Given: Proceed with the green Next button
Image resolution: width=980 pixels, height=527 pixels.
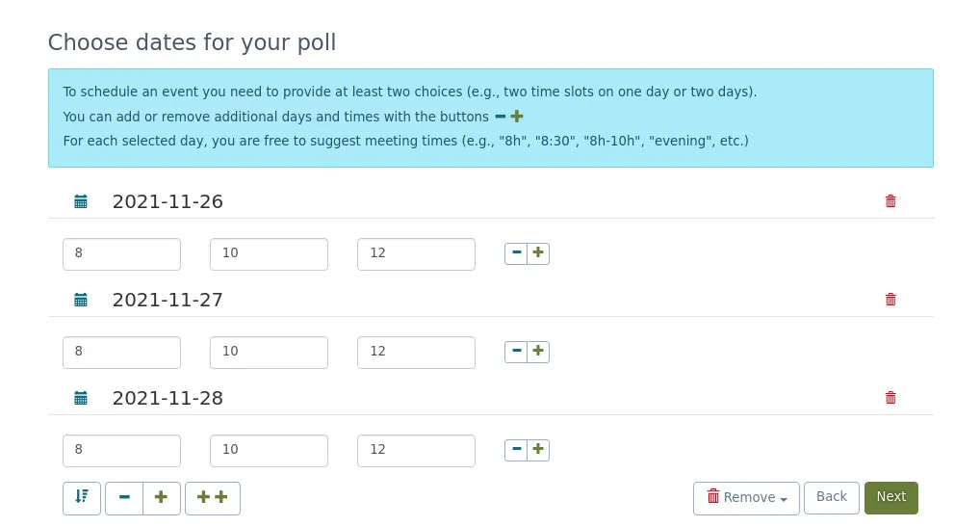Looking at the screenshot, I should (x=891, y=498).
